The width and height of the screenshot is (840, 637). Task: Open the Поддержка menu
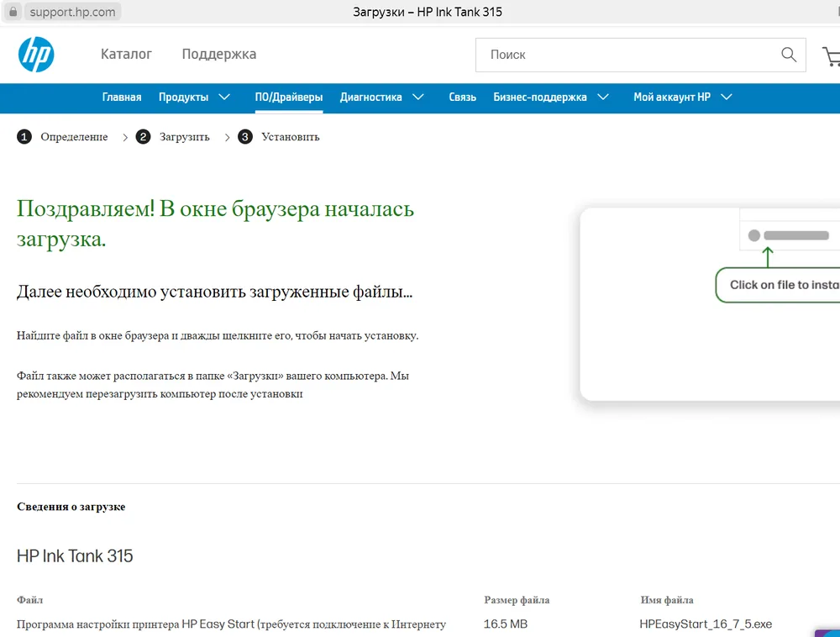click(x=219, y=54)
